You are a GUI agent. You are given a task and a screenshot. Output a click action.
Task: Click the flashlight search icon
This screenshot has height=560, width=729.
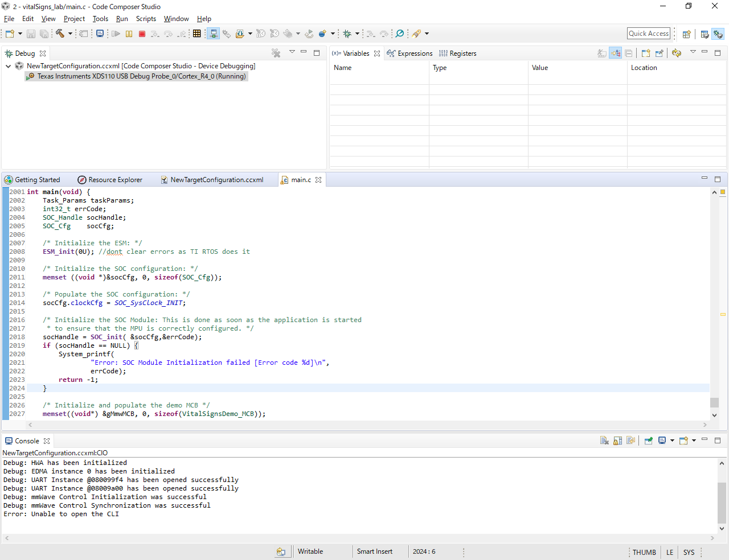pyautogui.click(x=416, y=34)
